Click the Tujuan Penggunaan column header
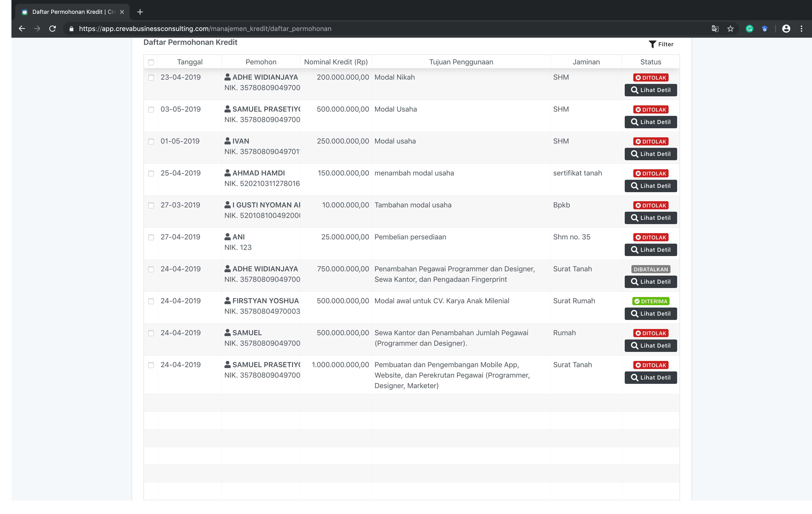The width and height of the screenshot is (812, 514). coord(461,62)
